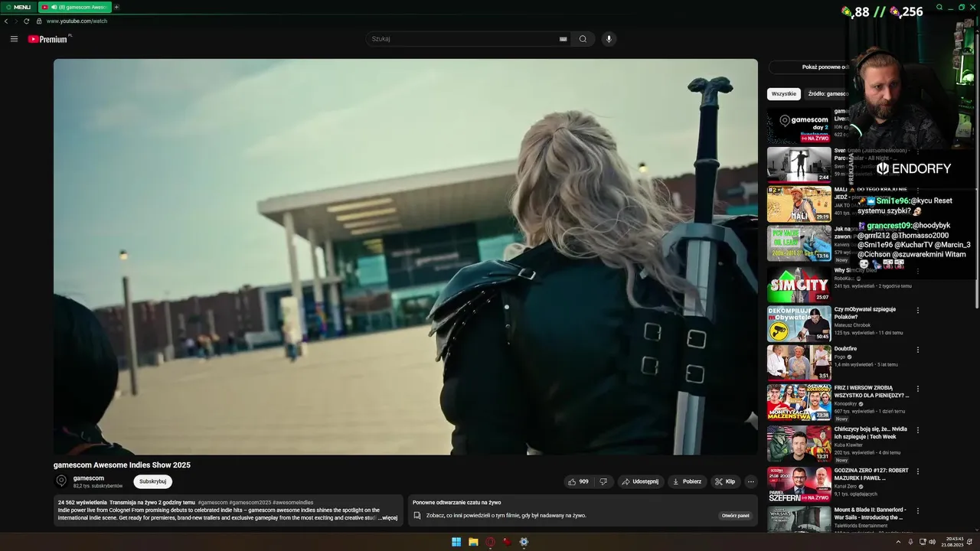Select the Wszystkie filter chip
The height and width of the screenshot is (551, 980).
(x=784, y=93)
